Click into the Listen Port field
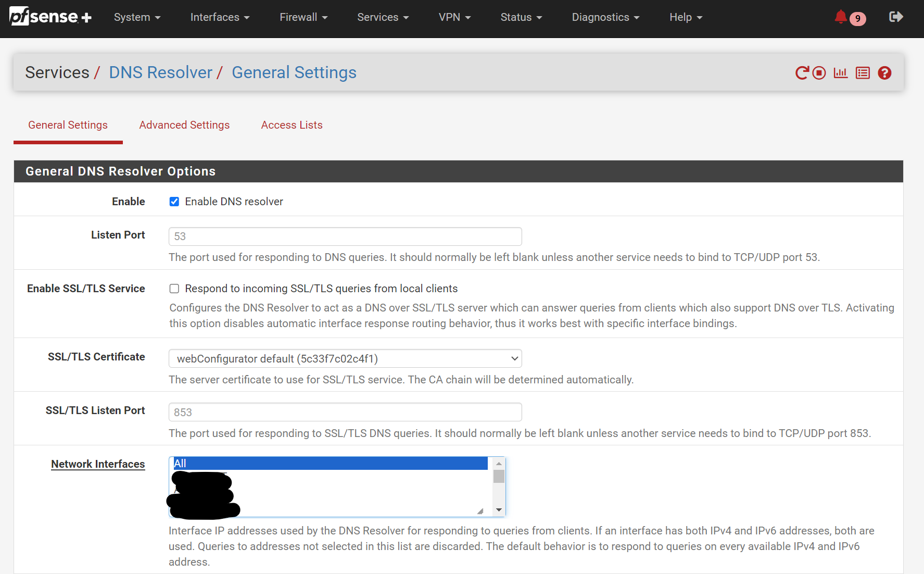 tap(345, 236)
